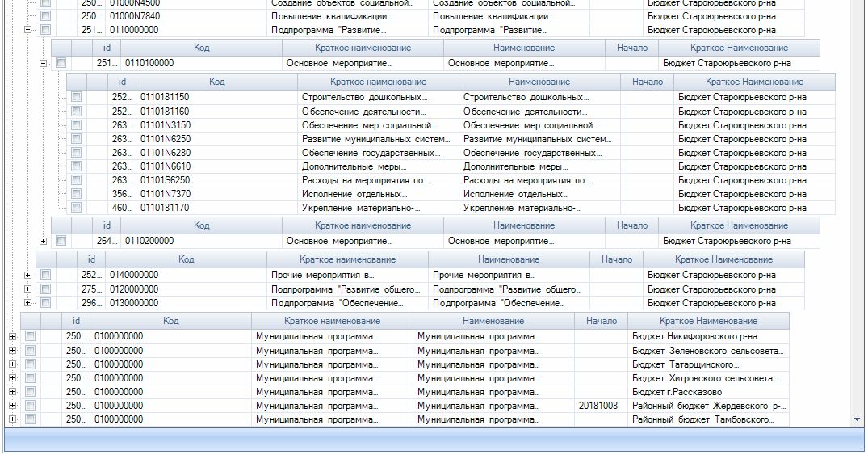
Task: Collapse the 0110100000 main activity row
Action: [44, 63]
